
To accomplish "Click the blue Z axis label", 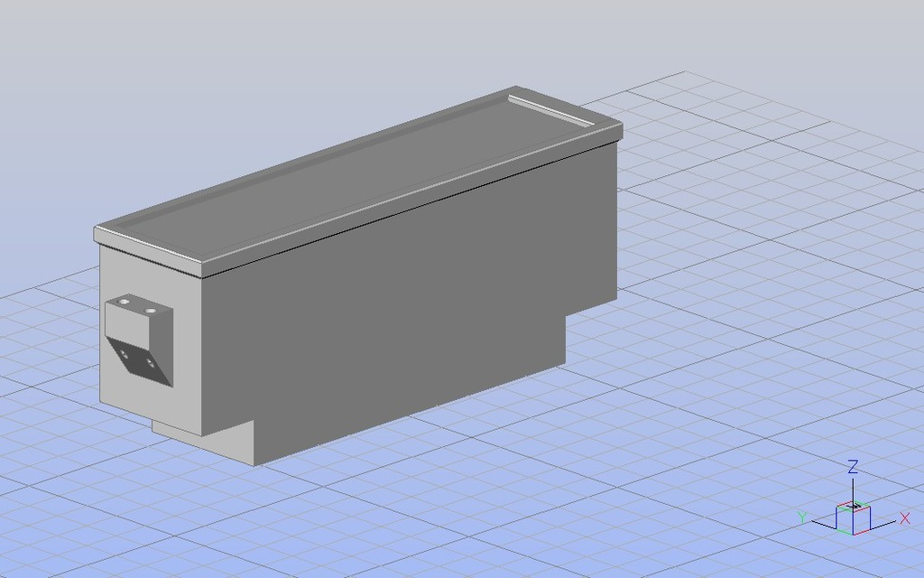I will (852, 467).
